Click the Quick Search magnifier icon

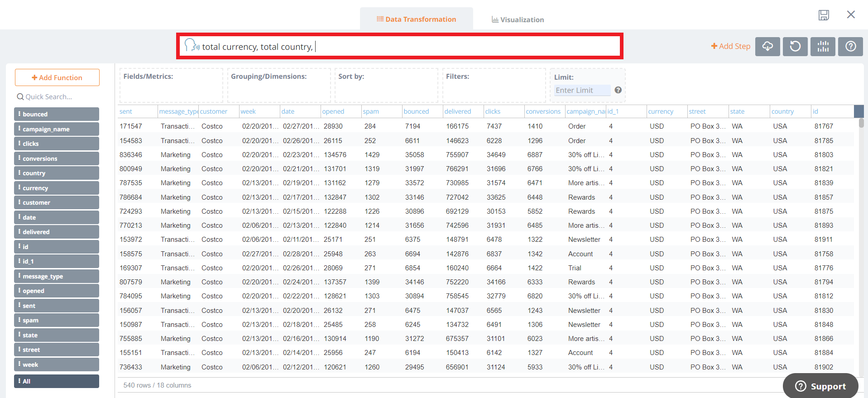point(20,97)
